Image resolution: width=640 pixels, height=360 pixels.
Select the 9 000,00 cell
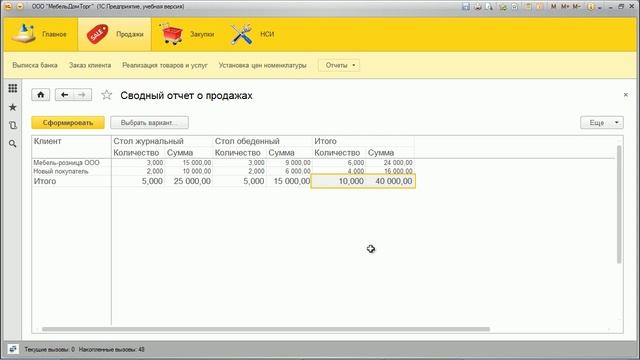[x=289, y=162]
